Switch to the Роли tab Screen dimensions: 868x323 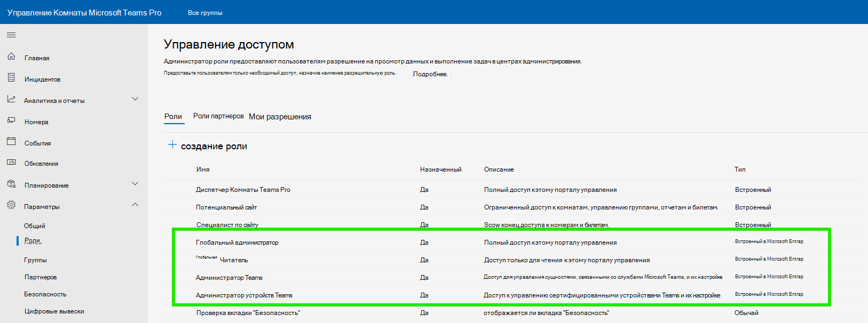pos(173,116)
